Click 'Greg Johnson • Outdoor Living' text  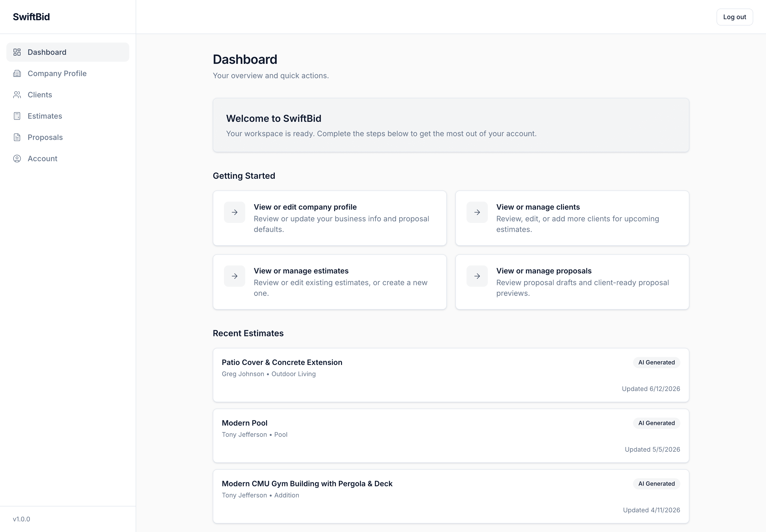tap(269, 374)
